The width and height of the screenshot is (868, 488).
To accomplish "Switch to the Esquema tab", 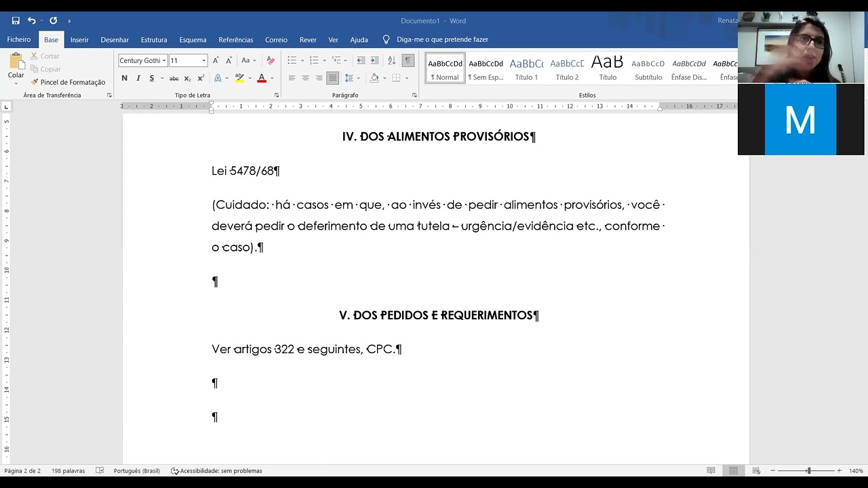I will (193, 39).
